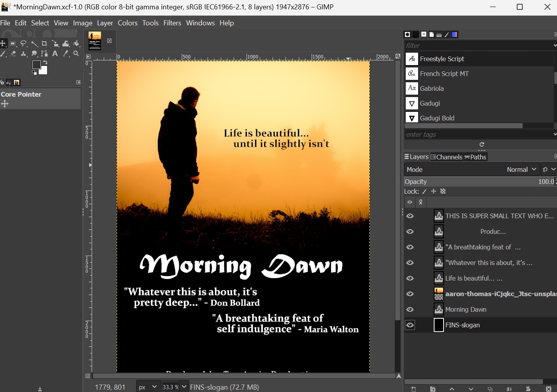Open the Colors menu
Viewport: 557px width, 392px height.
[x=128, y=23]
